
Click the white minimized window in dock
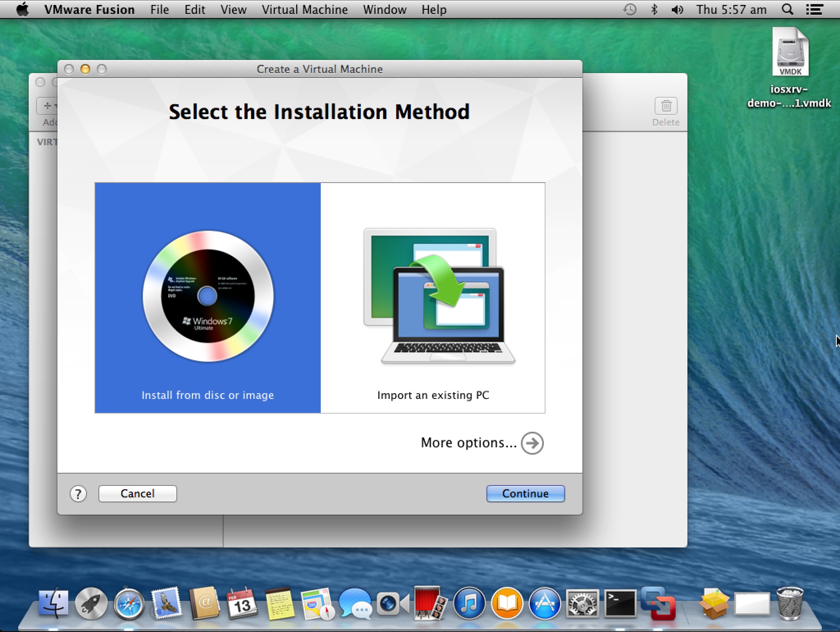click(752, 604)
